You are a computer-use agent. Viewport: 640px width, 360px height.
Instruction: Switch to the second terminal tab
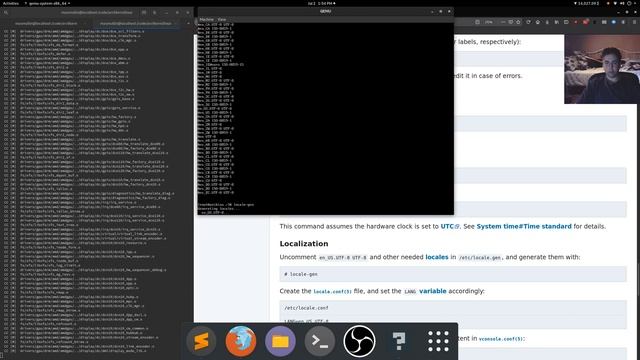(x=136, y=23)
